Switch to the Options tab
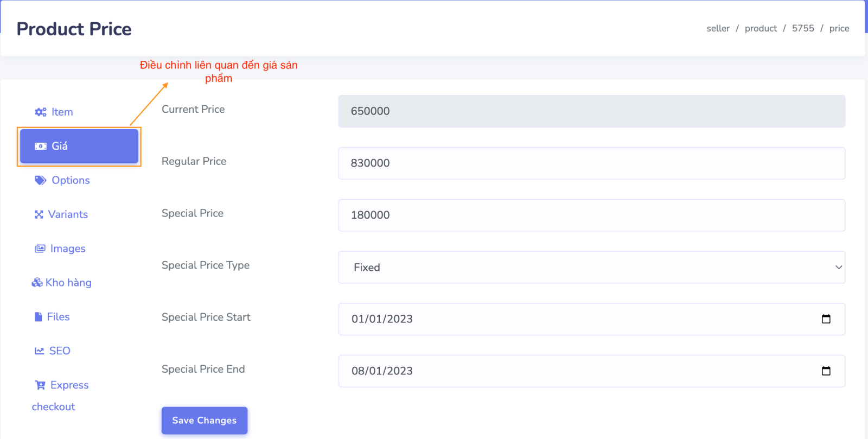This screenshot has width=868, height=439. click(70, 180)
